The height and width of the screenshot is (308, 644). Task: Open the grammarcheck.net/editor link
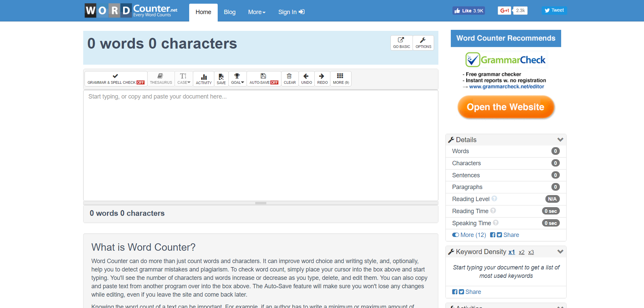coord(506,86)
